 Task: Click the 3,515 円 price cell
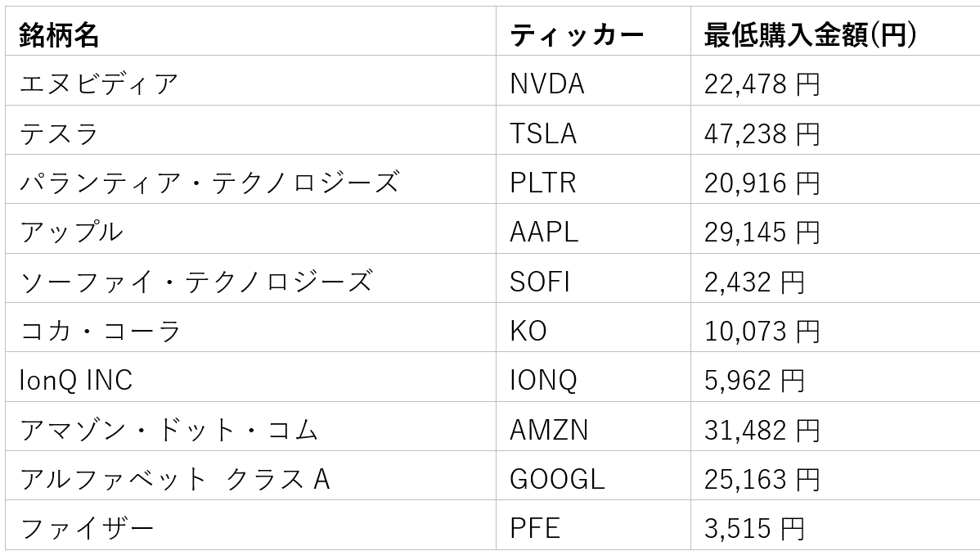click(754, 529)
